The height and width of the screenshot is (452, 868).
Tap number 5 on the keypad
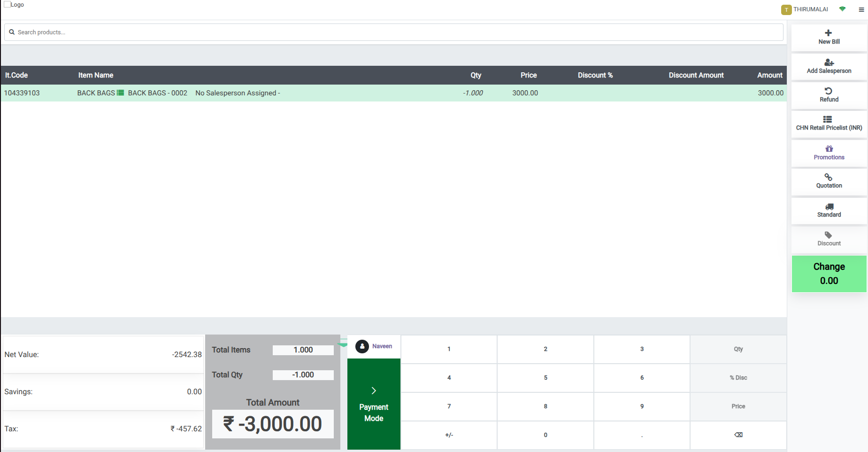[x=545, y=378]
